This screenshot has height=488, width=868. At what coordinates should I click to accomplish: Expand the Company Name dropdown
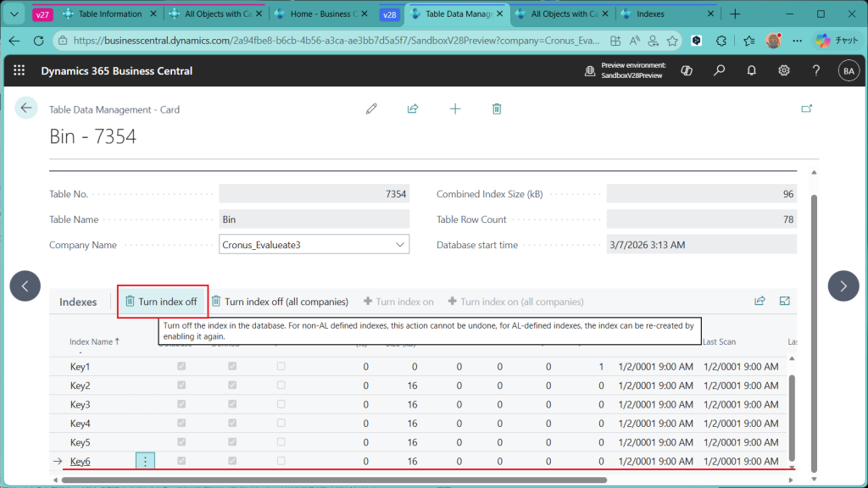[400, 245]
